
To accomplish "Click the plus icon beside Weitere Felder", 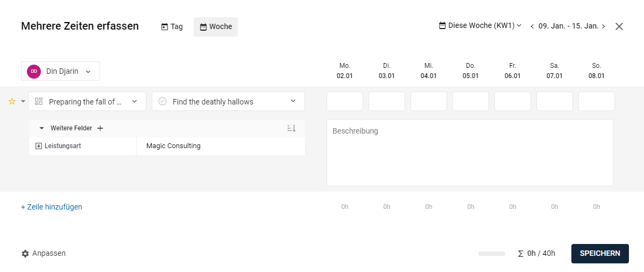I will pos(100,128).
